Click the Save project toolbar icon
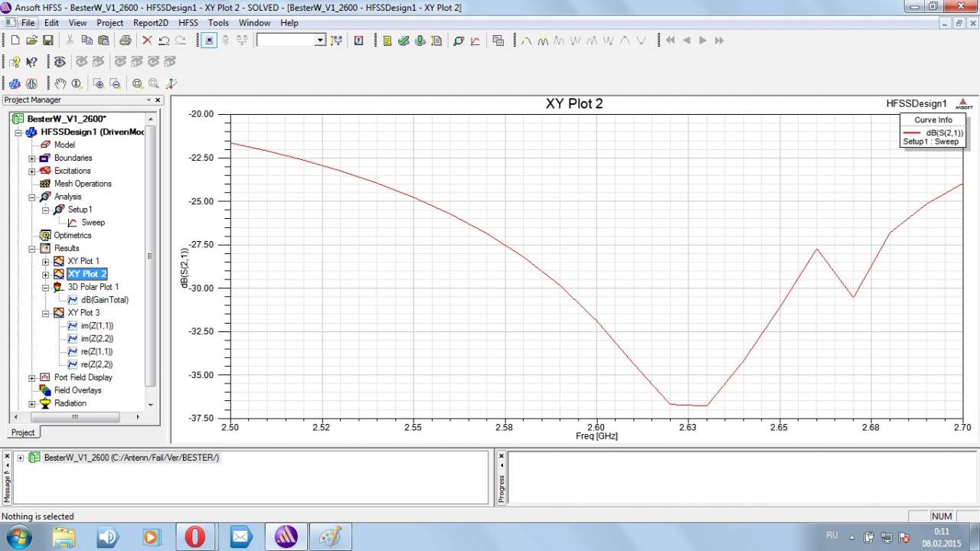The height and width of the screenshot is (551, 980). tap(47, 41)
